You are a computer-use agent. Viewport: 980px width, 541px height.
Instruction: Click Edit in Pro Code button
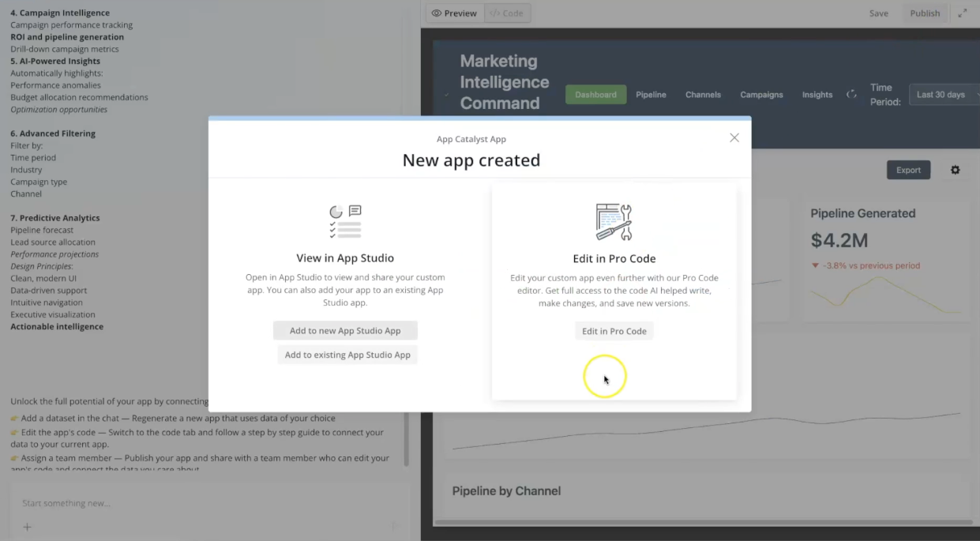click(x=614, y=331)
